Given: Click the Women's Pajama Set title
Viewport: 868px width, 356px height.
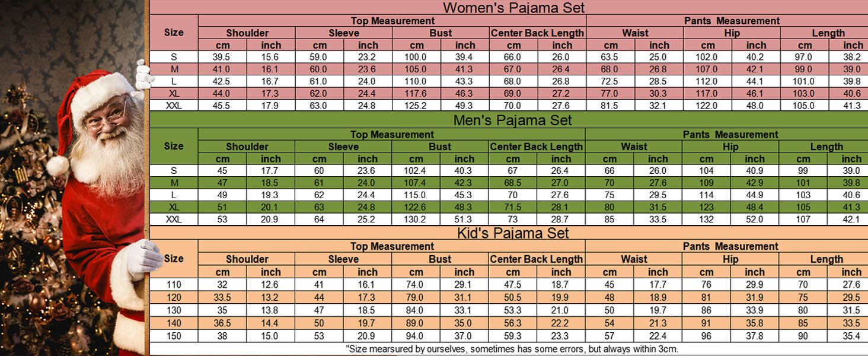Looking at the screenshot, I should pyautogui.click(x=513, y=8).
